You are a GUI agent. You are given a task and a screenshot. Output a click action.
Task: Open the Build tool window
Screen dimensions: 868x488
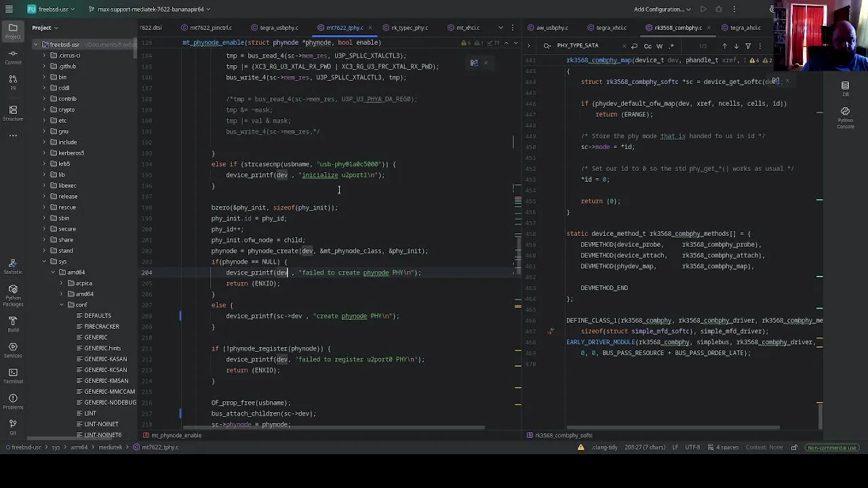click(x=13, y=323)
